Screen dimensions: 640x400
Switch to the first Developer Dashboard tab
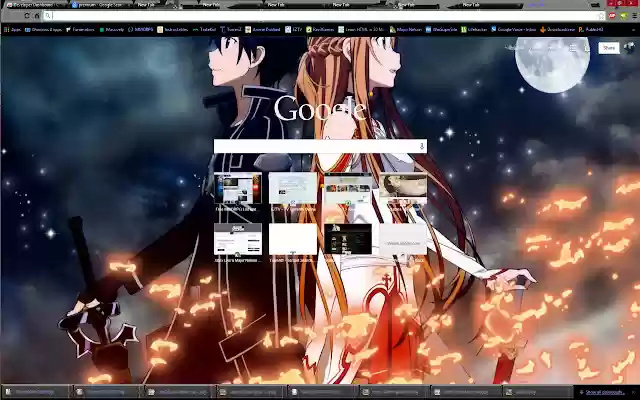click(x=35, y=5)
